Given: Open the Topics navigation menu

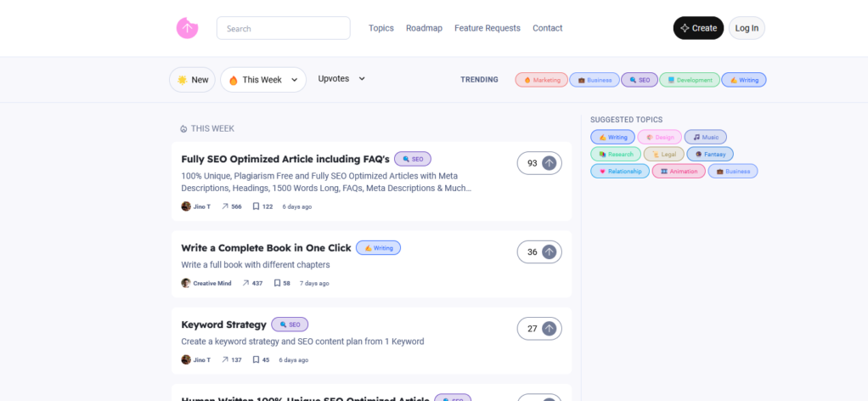Looking at the screenshot, I should pyautogui.click(x=381, y=28).
